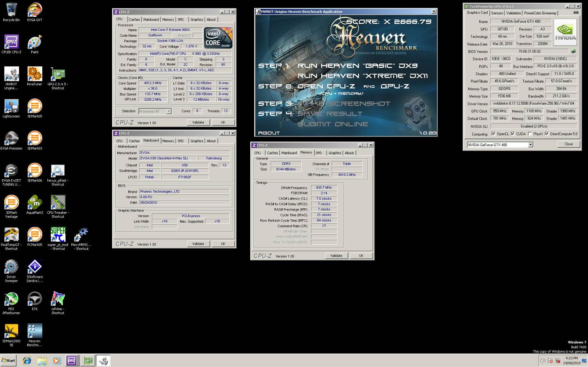Click Validate in CPU-Z CPU window

(198, 122)
